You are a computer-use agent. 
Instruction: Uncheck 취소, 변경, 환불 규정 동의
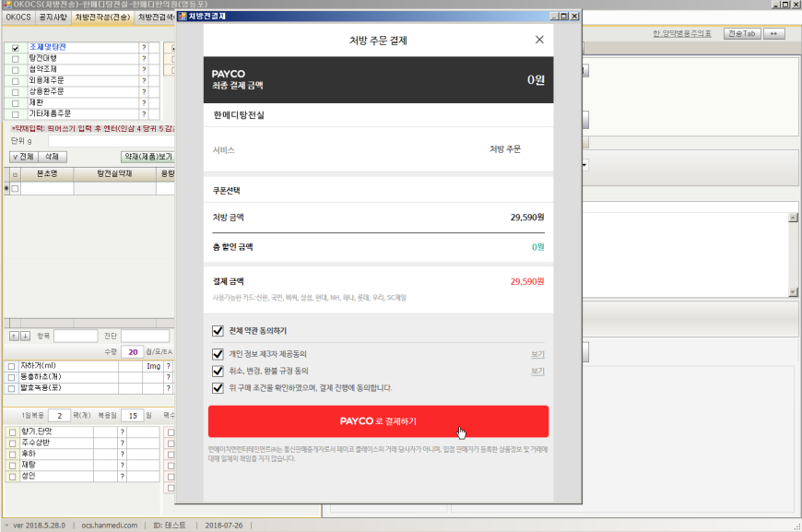tap(218, 371)
